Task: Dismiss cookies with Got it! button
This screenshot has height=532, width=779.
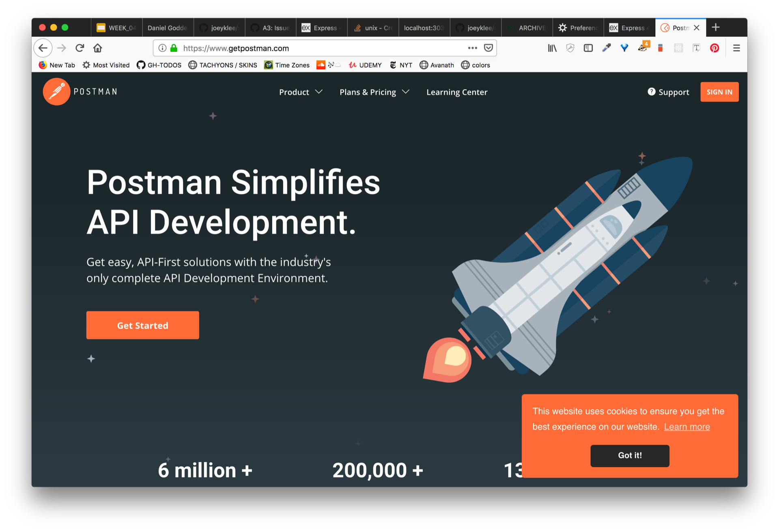Action: pos(629,455)
